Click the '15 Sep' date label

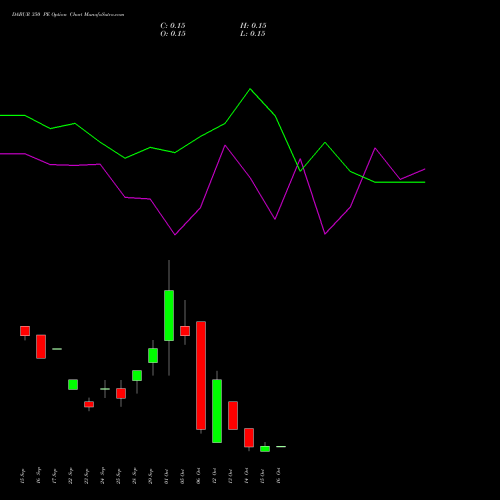coord(22,476)
